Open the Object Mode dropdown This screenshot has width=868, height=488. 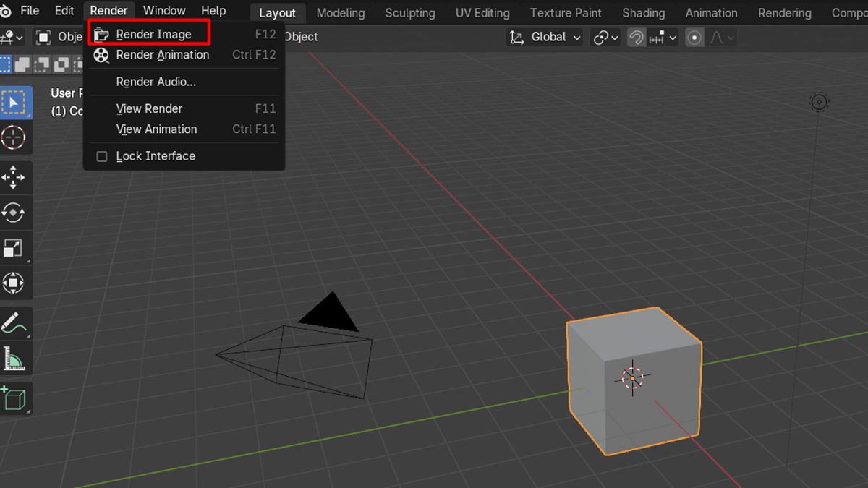tap(59, 38)
